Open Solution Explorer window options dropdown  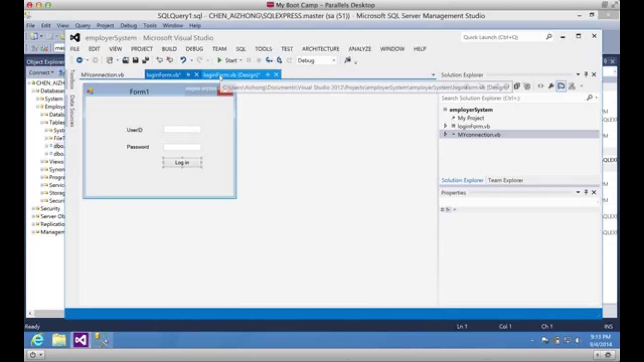click(578, 74)
